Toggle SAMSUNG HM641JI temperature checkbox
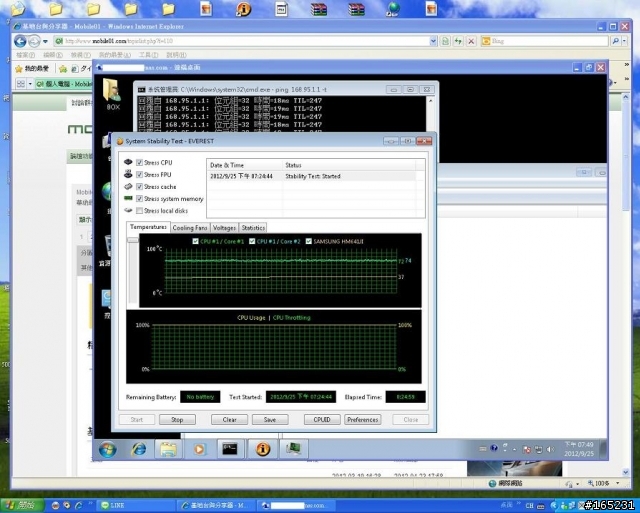Image resolution: width=640 pixels, height=513 pixels. (x=309, y=241)
